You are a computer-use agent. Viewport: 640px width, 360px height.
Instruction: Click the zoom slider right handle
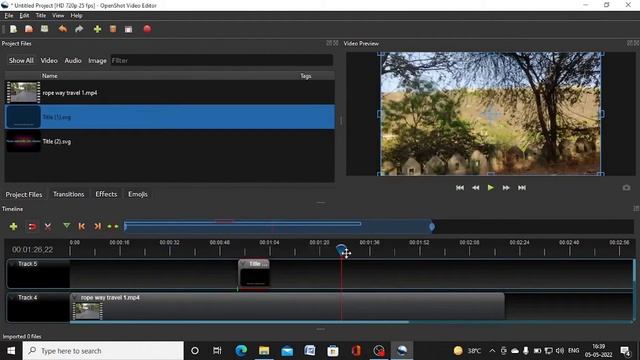[x=432, y=226]
